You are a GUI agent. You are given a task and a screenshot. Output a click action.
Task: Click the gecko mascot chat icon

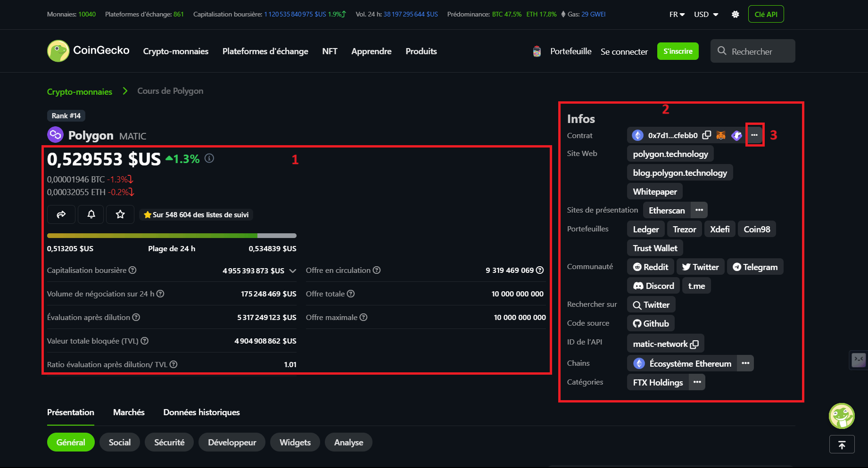[842, 416]
